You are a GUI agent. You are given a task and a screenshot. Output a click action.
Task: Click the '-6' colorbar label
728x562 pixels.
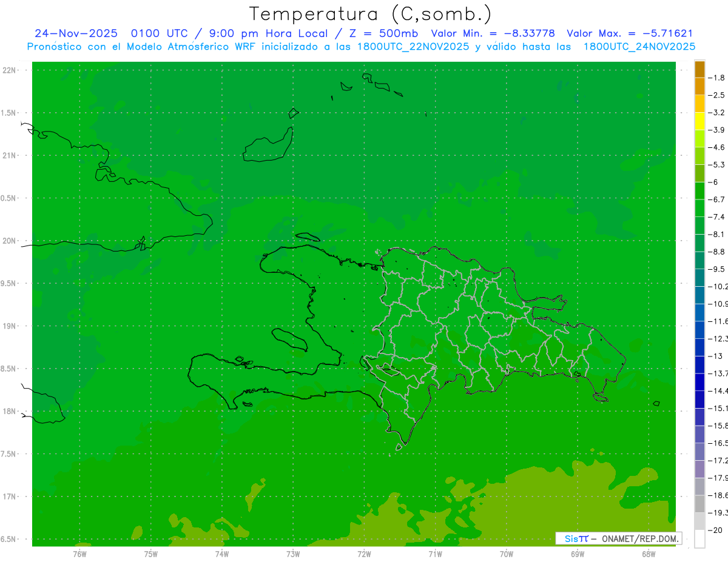coord(713,182)
